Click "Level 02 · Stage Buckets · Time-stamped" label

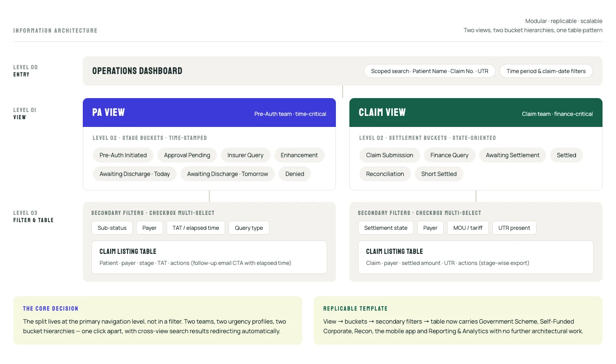[x=150, y=138]
